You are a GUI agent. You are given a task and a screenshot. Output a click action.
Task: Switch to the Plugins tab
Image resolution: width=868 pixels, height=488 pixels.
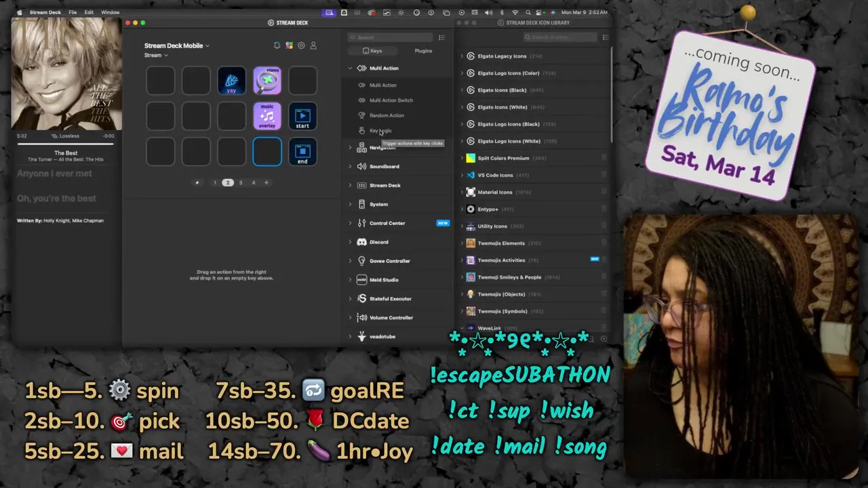coord(423,51)
